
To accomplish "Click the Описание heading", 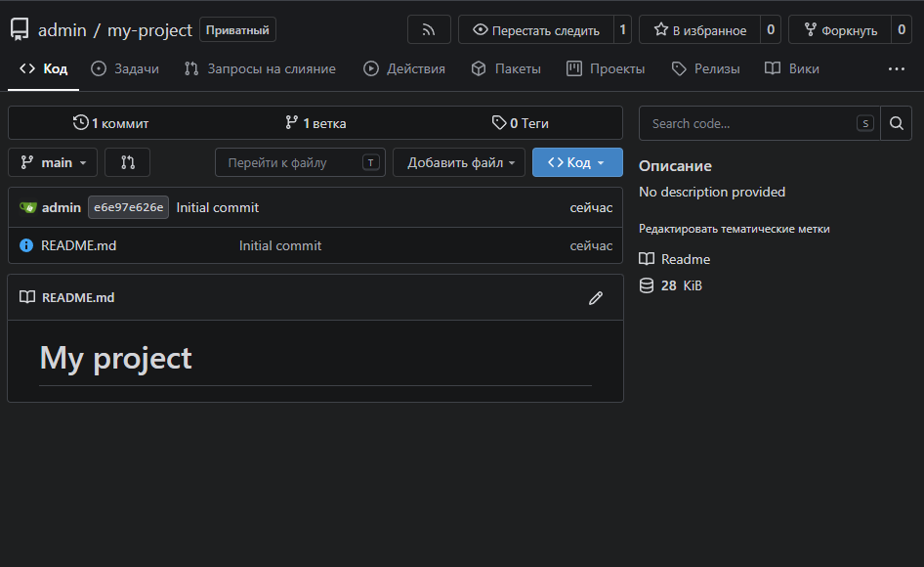I will tap(675, 166).
